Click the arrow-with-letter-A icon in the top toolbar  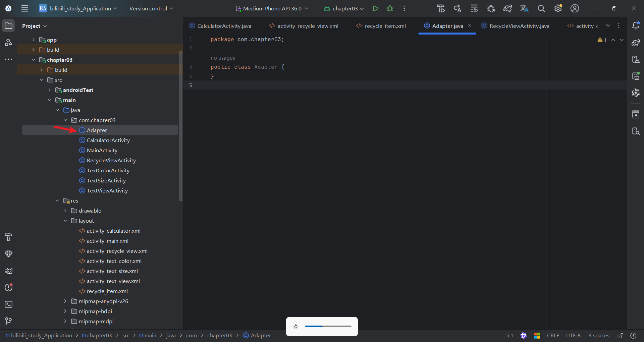pyautogui.click(x=458, y=8)
